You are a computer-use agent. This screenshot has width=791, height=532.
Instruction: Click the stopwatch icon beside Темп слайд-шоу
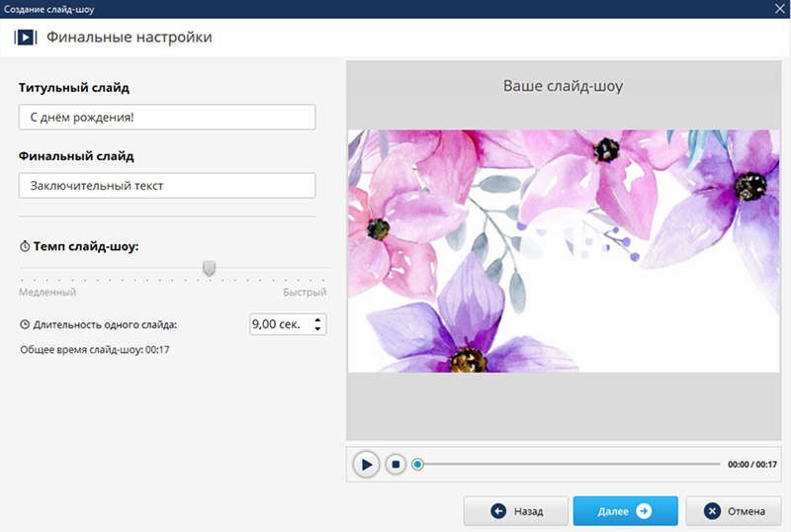(x=25, y=246)
